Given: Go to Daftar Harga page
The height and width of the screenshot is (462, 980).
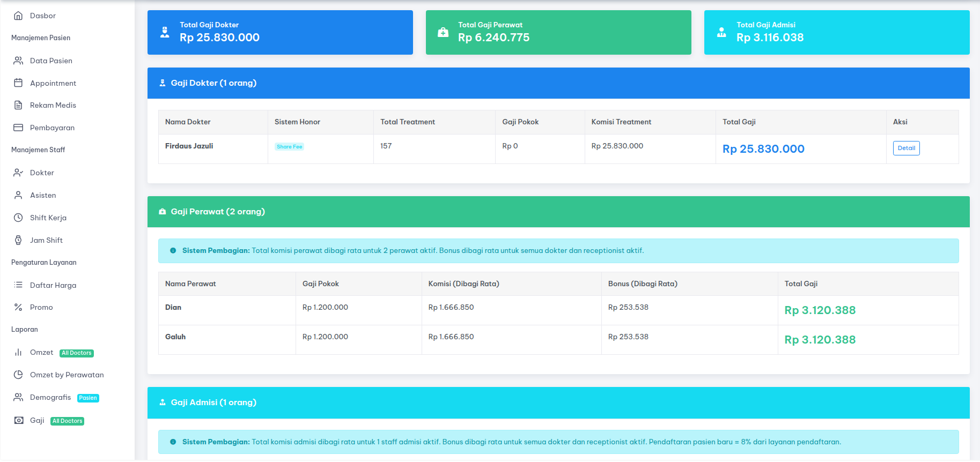Looking at the screenshot, I should pos(53,285).
